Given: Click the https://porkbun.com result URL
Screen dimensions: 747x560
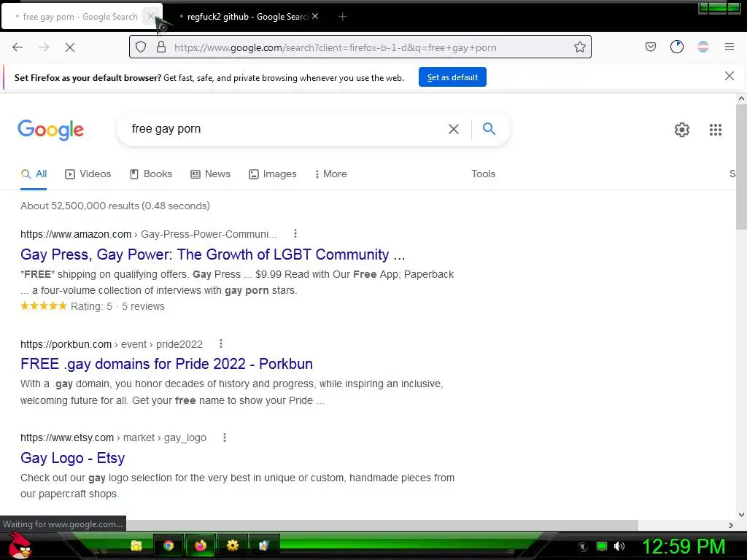Looking at the screenshot, I should coord(66,344).
